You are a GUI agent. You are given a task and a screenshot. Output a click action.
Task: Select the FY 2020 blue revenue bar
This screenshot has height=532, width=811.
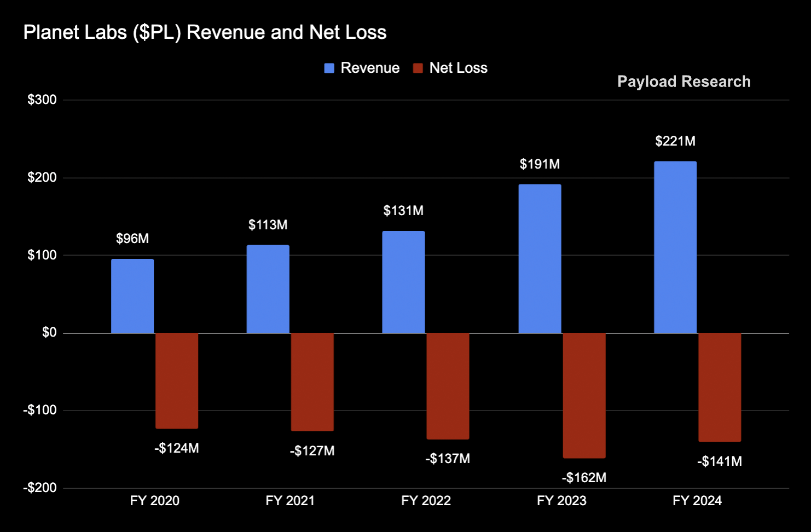[132, 296]
